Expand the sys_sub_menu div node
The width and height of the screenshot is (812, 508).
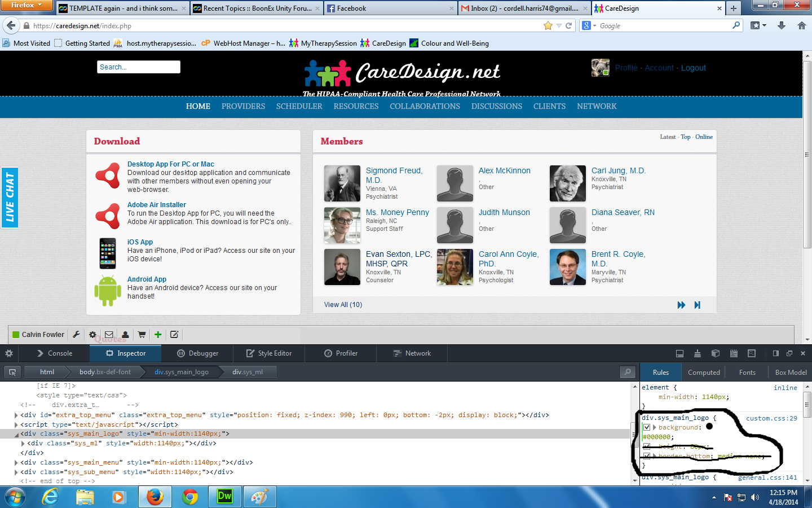16,472
